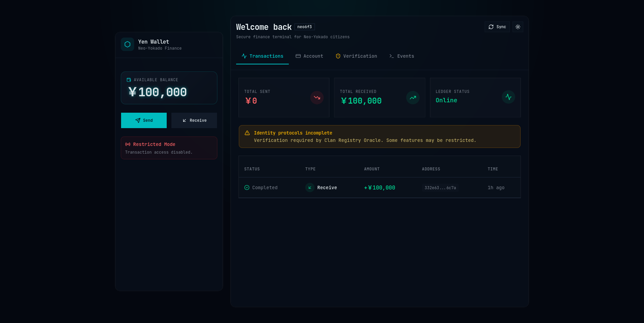Viewport: 644px width, 323px height.
Task: Toggle the theme with the sun icon
Action: [x=518, y=27]
